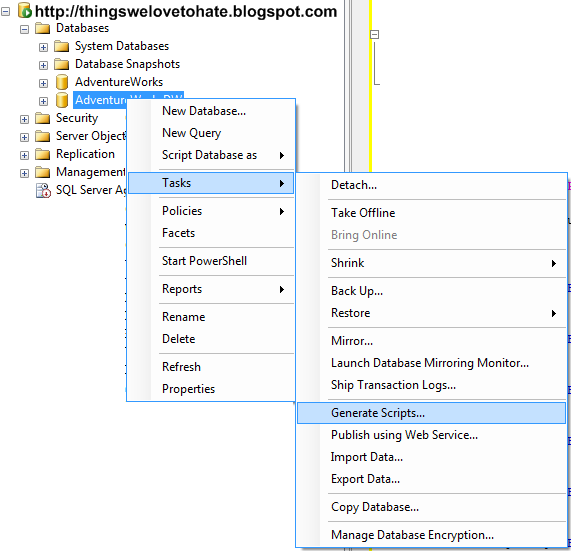Choose Refresh from context menu
Screen dimensions: 571x551
point(211,367)
